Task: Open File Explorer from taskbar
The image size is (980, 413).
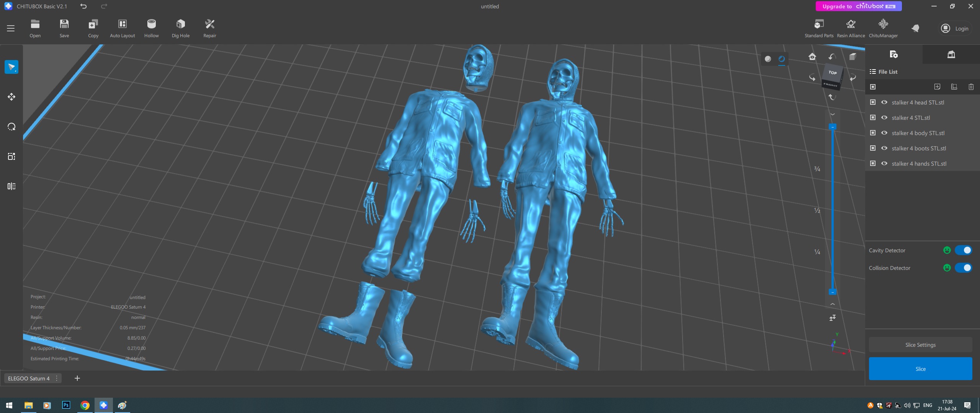Action: [x=28, y=405]
